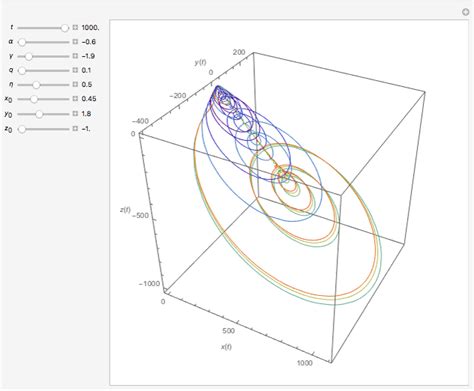474x391 pixels.
Task: Click the z0 value −1.
Action: 86,129
